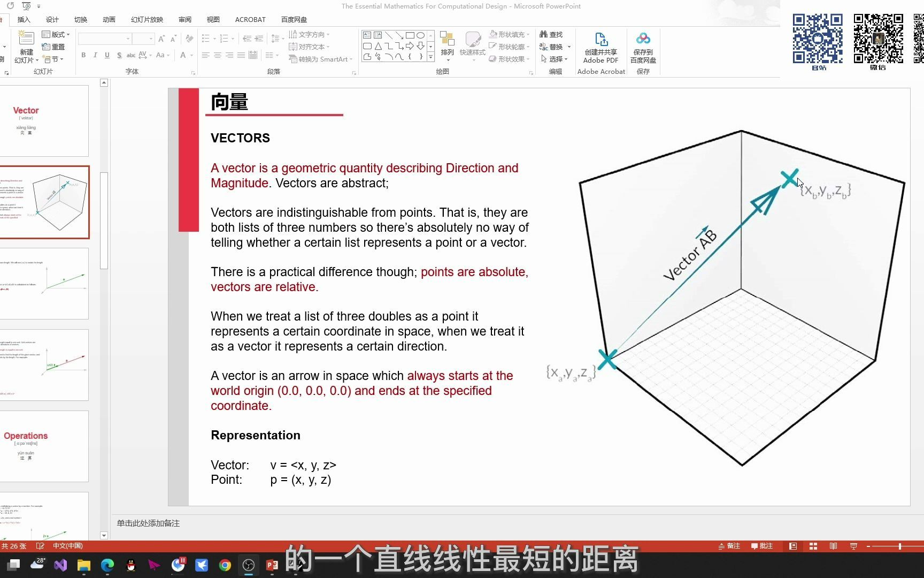This screenshot has height=578, width=924.
Task: Open the Select (选择) dropdown
Action: (x=554, y=59)
